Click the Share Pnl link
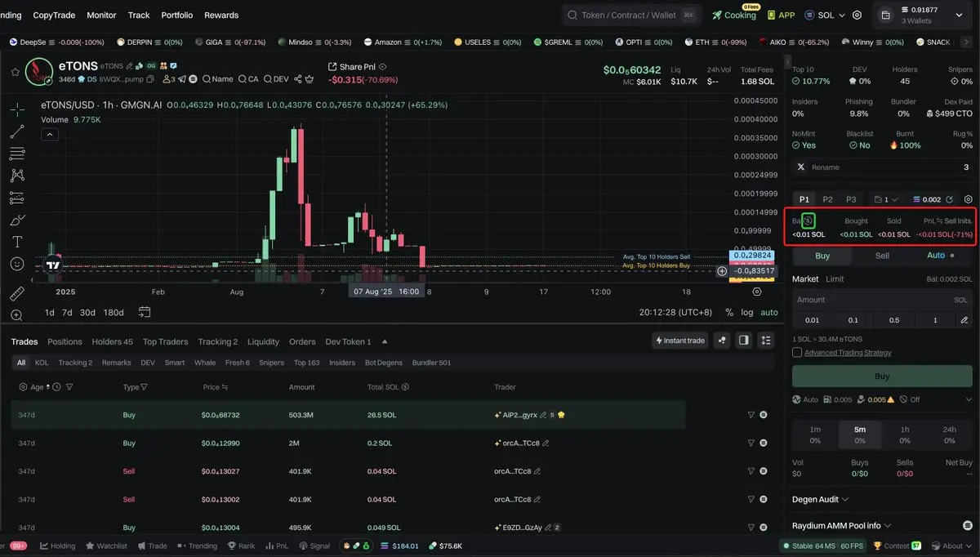Screen dimensions: 980x557 click(x=357, y=67)
